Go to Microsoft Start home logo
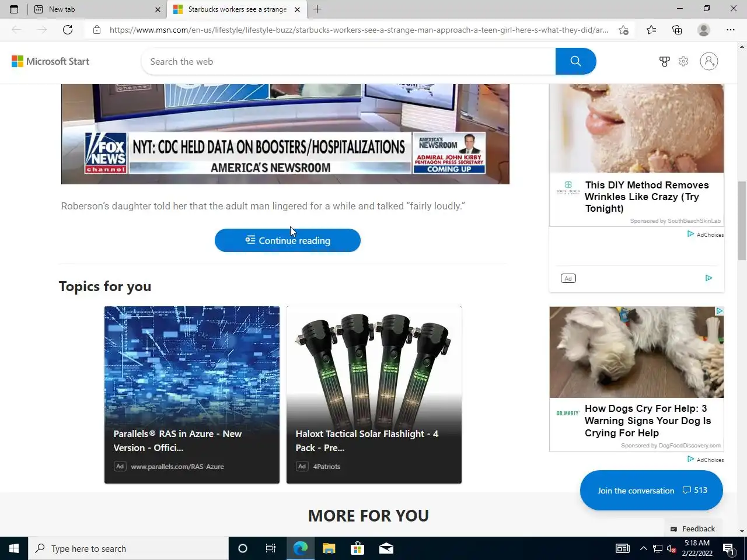Viewport: 747px width, 560px height. 51,61
